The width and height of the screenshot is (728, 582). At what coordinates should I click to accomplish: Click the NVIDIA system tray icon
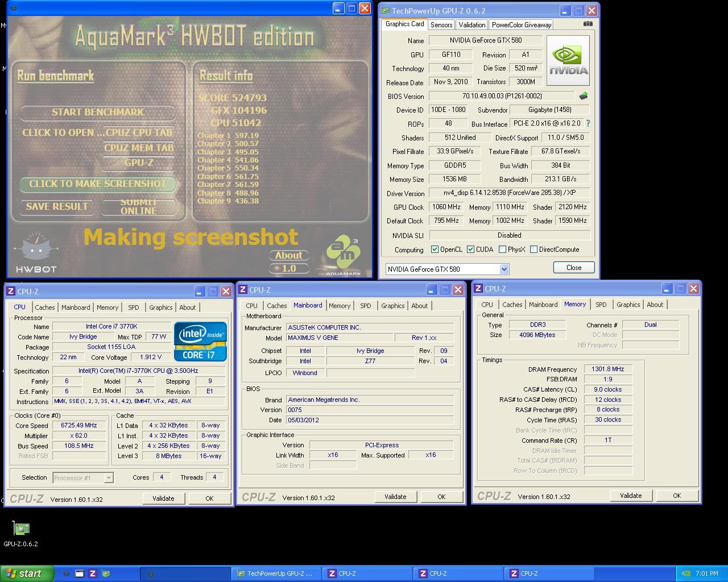[x=686, y=573]
